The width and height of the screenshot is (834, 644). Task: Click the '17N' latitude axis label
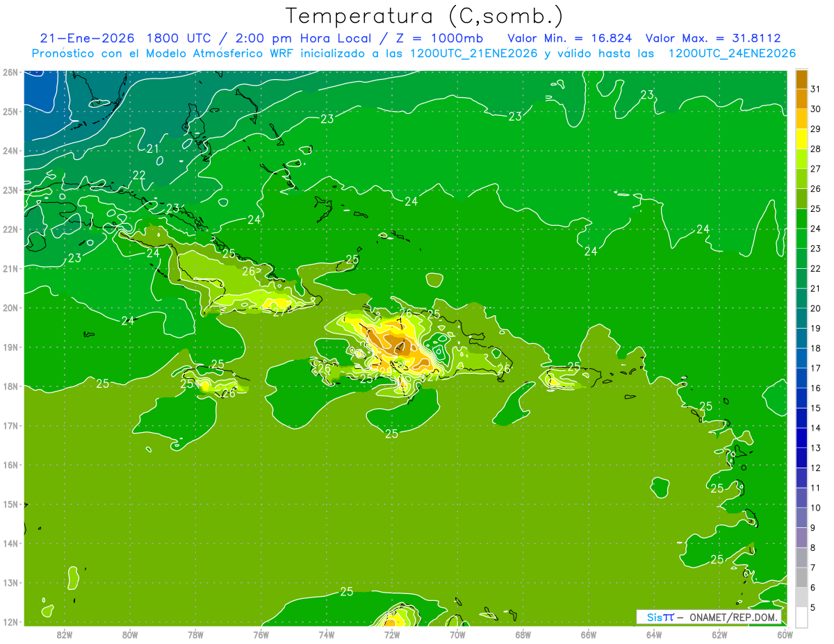tap(10, 426)
